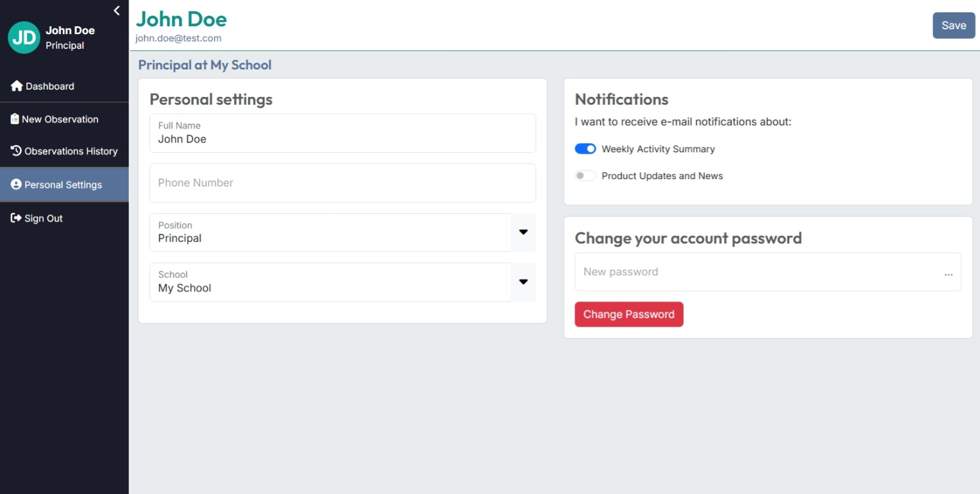Click the red Change Password button
The width and height of the screenshot is (980, 494).
click(x=629, y=314)
